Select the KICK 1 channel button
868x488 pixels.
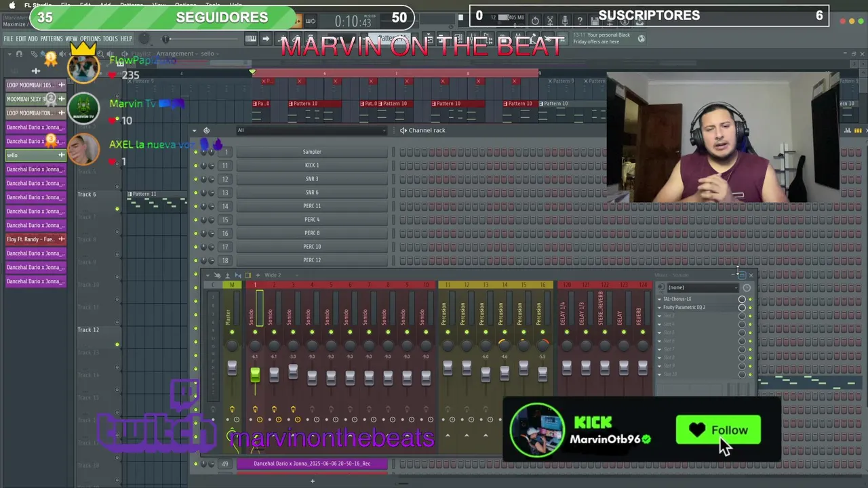[312, 165]
